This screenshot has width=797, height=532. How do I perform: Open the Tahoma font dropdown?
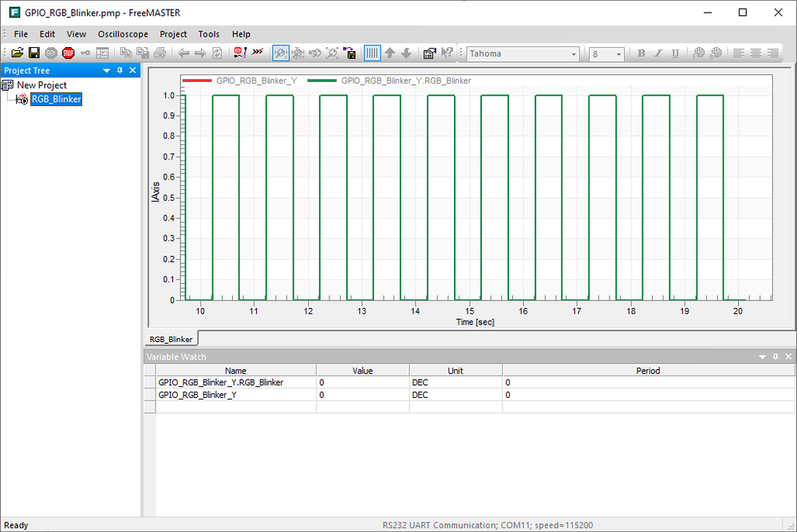pyautogui.click(x=574, y=54)
